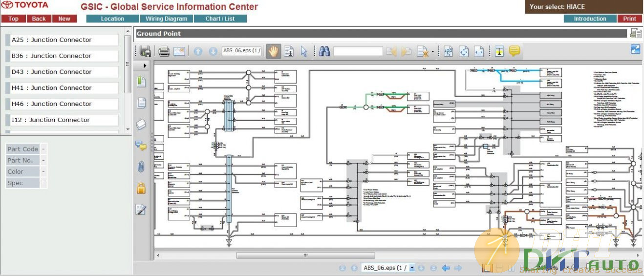Click the horizontal scrollbar under the diagram

[305, 255]
